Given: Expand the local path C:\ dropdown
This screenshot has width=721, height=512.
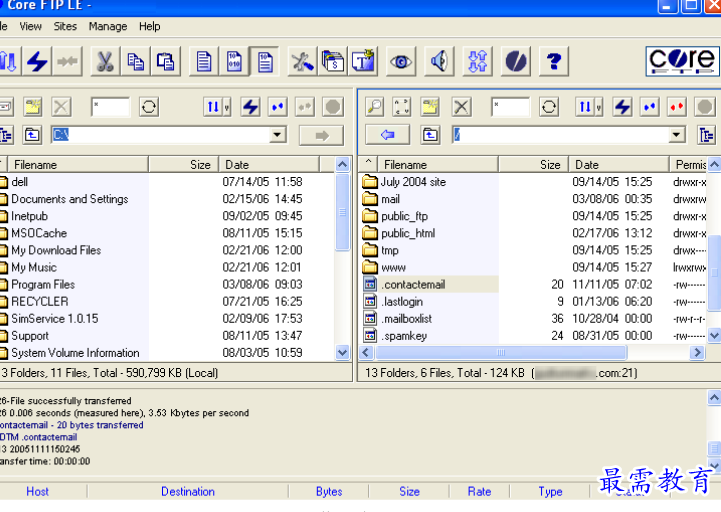Looking at the screenshot, I should point(277,135).
